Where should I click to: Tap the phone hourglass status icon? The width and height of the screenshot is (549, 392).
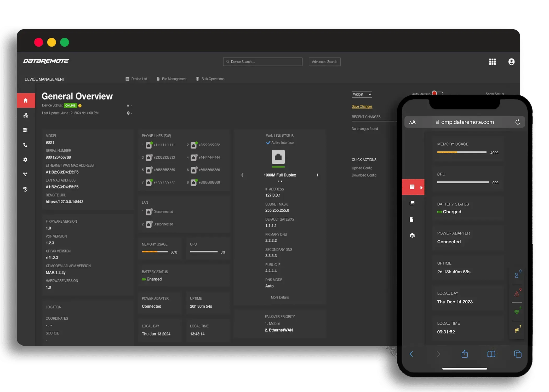[x=517, y=275]
